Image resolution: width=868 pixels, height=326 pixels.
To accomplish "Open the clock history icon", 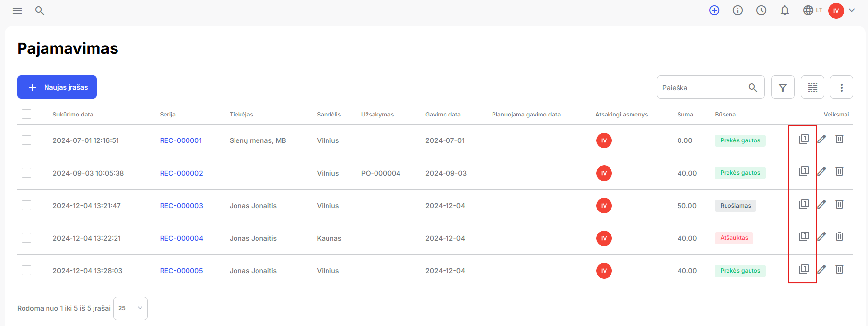I will [x=761, y=10].
